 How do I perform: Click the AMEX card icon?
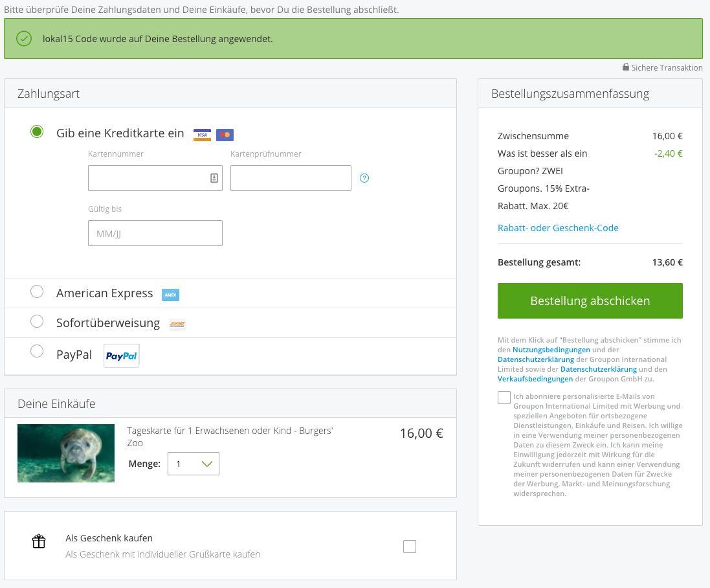coord(170,295)
